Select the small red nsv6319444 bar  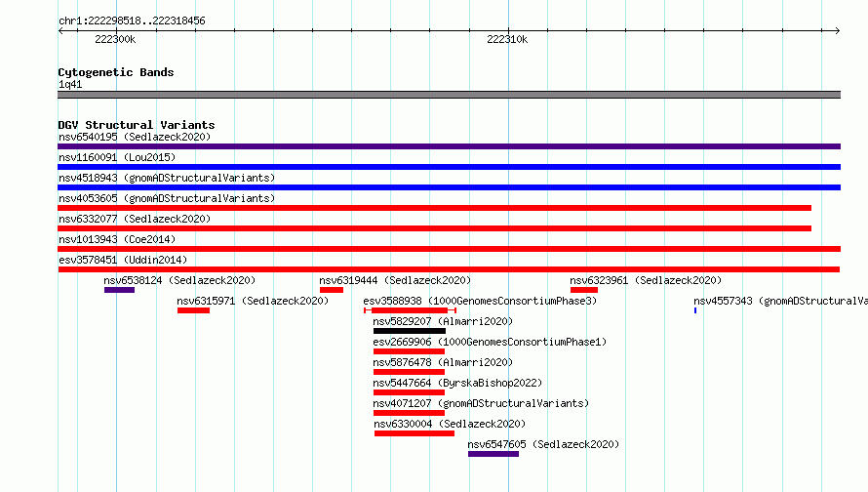pos(331,290)
